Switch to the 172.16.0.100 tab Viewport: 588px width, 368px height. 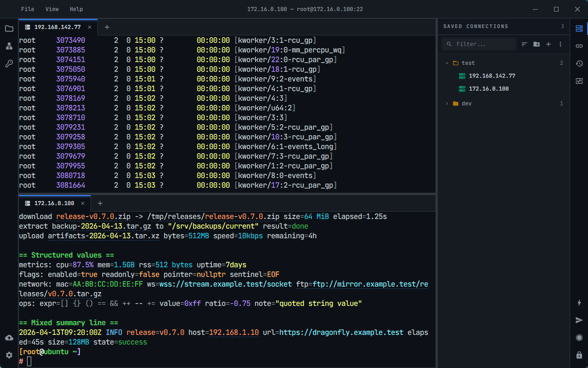point(54,203)
